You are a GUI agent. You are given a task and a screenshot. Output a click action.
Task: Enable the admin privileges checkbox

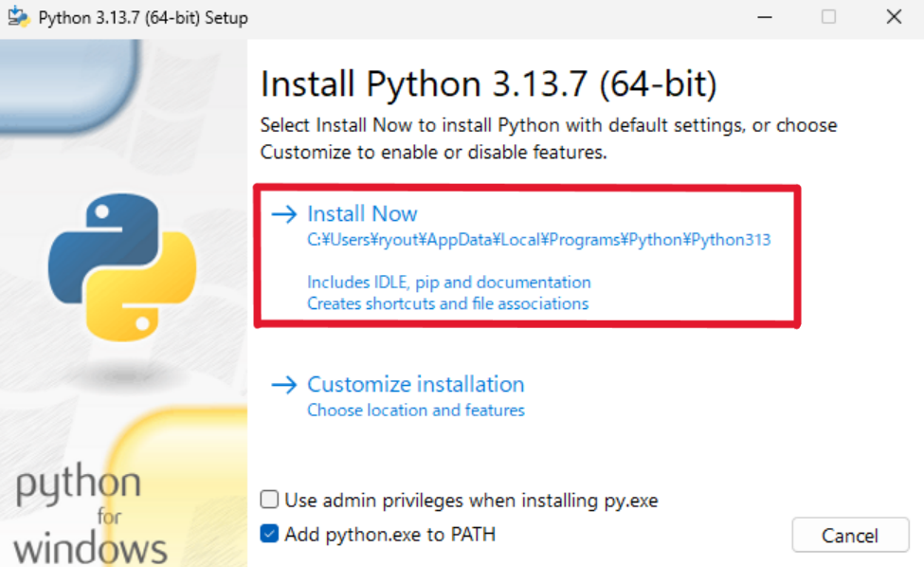270,500
